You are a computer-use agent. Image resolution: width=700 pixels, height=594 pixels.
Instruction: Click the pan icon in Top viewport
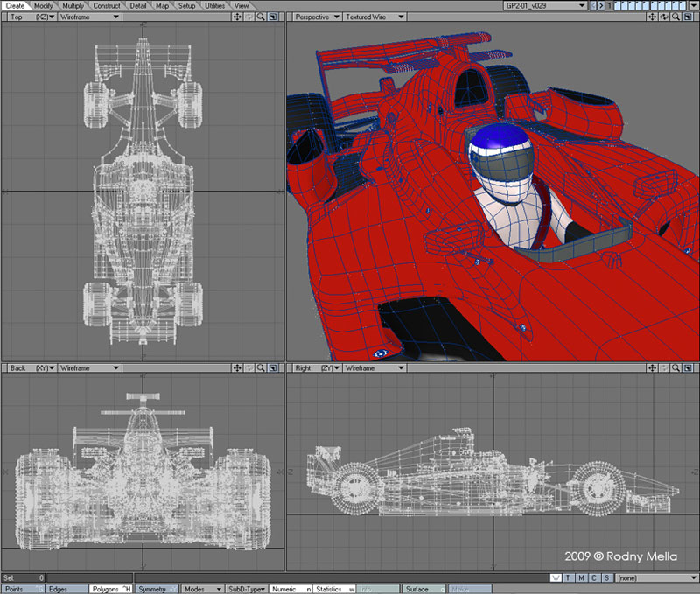point(238,17)
